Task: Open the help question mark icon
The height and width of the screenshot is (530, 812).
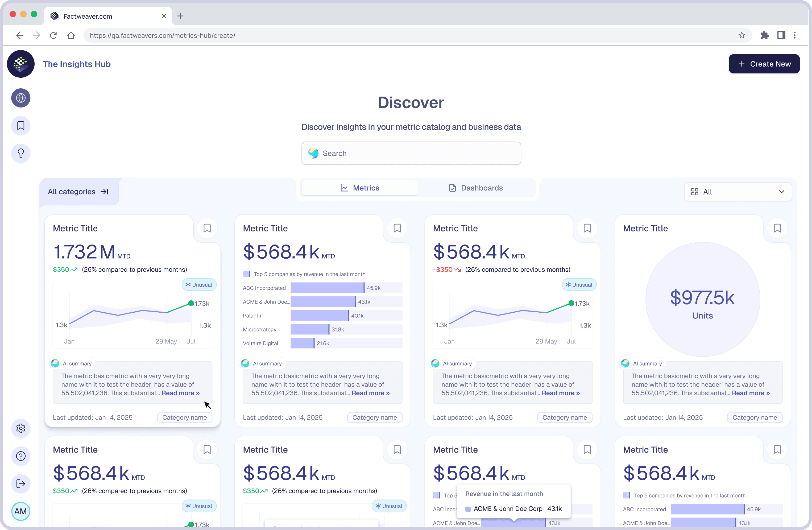Action: click(x=21, y=456)
